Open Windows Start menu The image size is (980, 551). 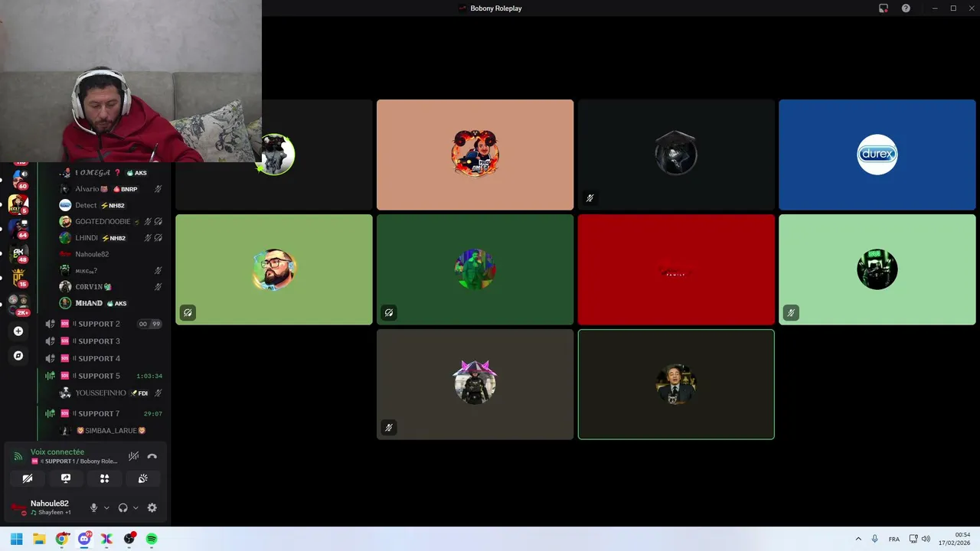coord(17,539)
